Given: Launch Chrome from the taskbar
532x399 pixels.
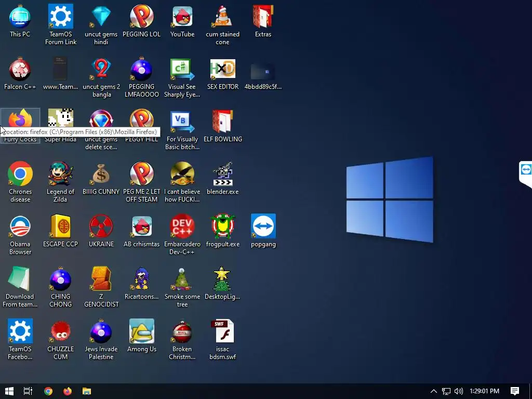Looking at the screenshot, I should pyautogui.click(x=48, y=391).
